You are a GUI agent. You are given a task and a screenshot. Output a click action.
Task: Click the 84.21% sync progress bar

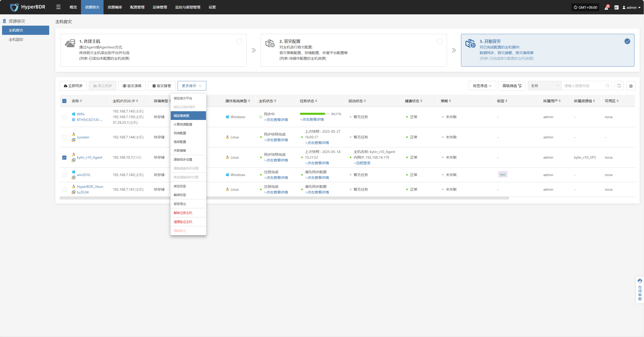(x=314, y=114)
